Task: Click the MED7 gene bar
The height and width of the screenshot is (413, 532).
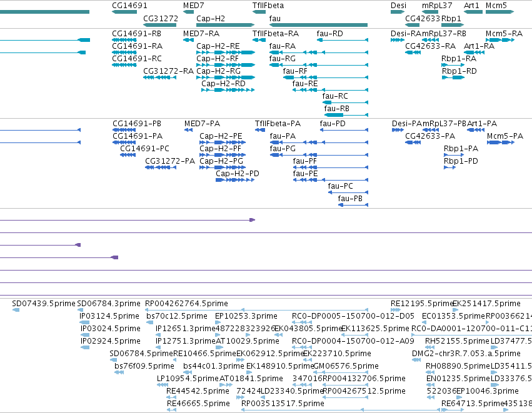Action: (188, 12)
